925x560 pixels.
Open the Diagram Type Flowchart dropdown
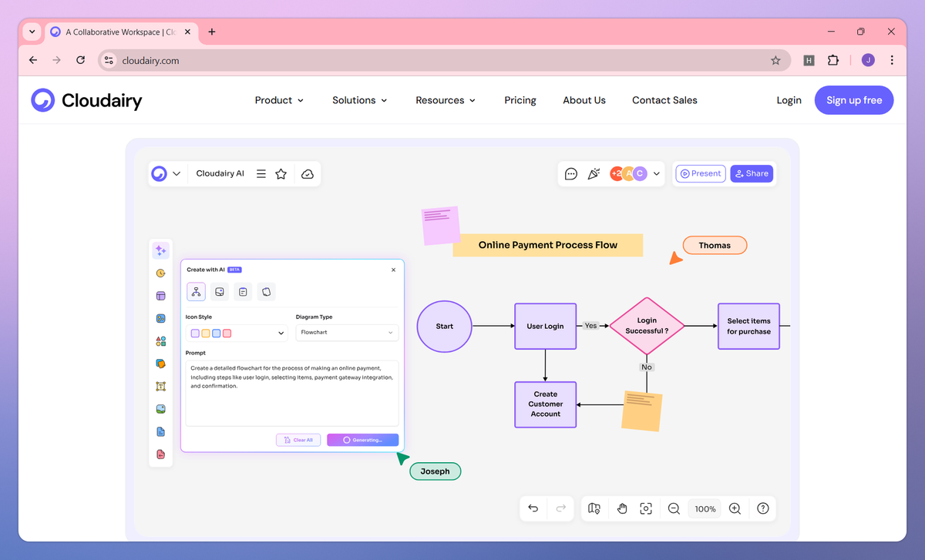(x=347, y=333)
